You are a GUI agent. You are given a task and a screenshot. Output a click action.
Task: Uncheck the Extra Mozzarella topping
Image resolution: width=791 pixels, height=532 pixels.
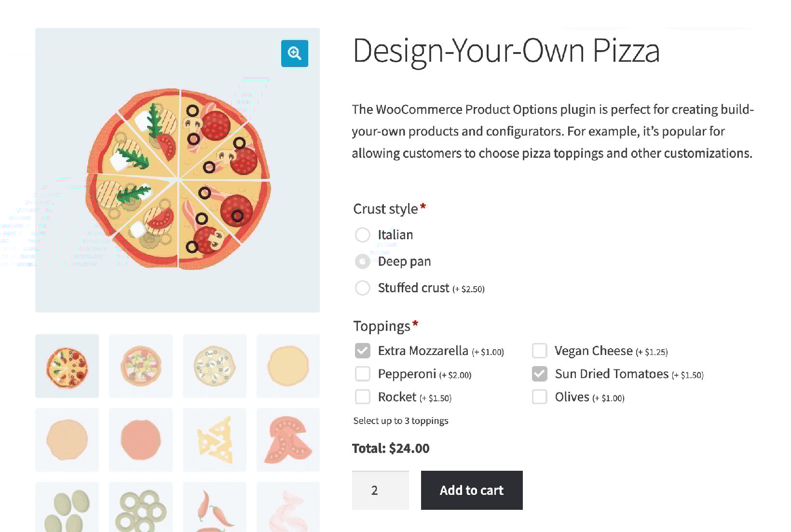click(363, 351)
